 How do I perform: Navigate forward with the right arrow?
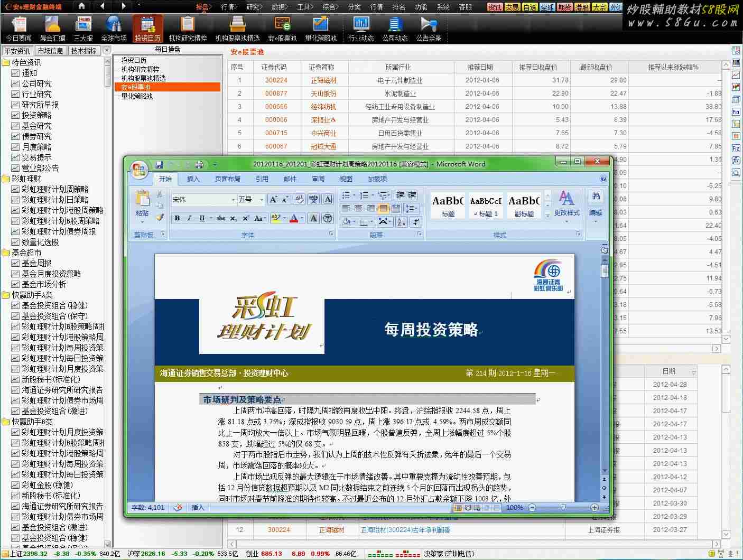pos(123,6)
